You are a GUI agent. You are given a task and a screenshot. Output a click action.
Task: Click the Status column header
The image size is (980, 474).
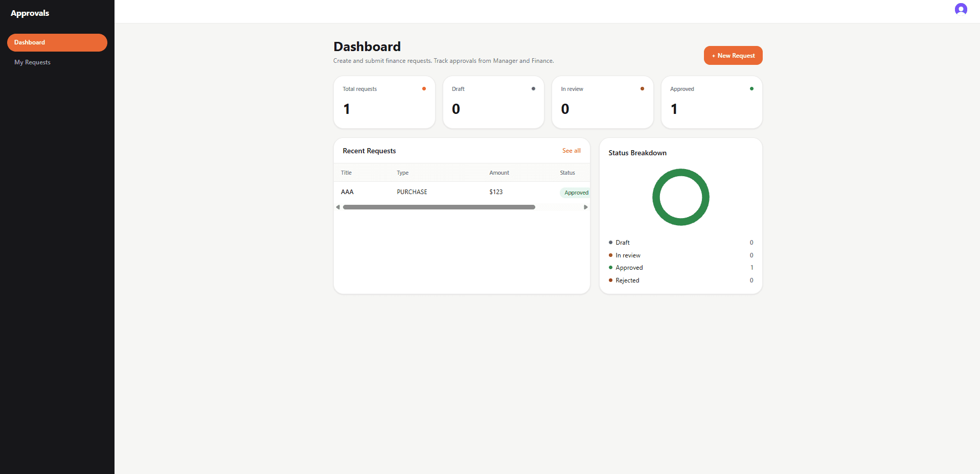click(567, 173)
